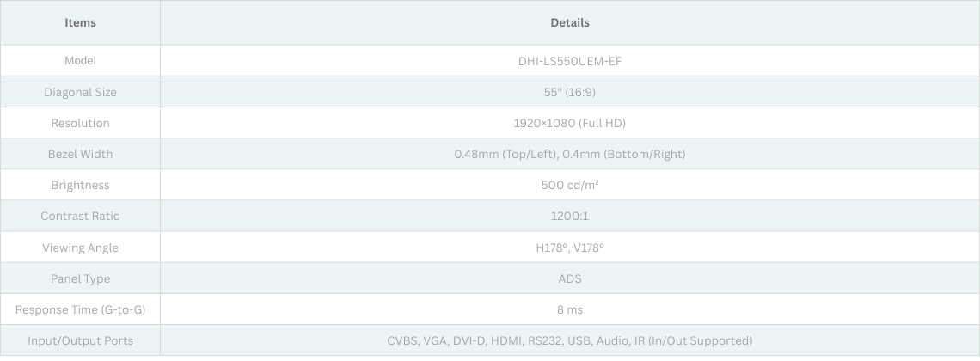Screen dimensions: 980x361
Task: Click the Items column header
Action: (x=80, y=23)
